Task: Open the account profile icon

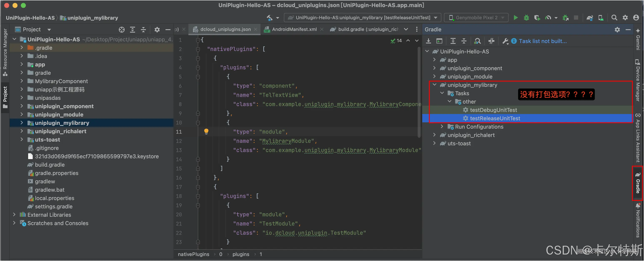Action: click(636, 18)
